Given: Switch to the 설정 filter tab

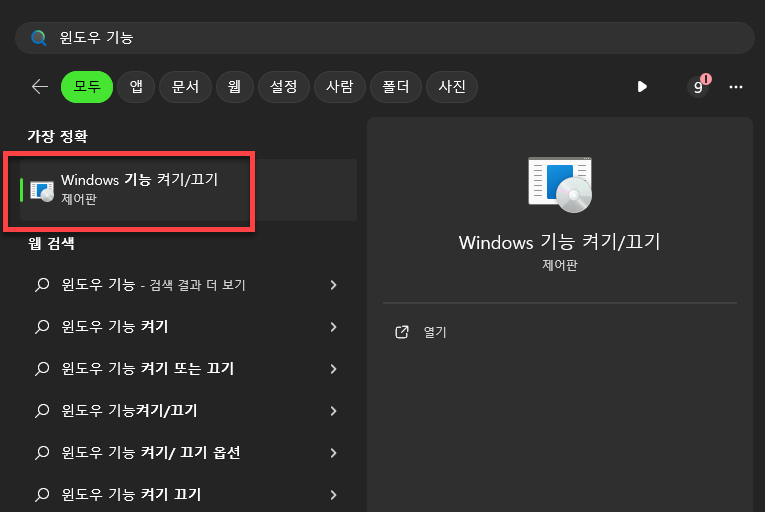Looking at the screenshot, I should tap(284, 87).
